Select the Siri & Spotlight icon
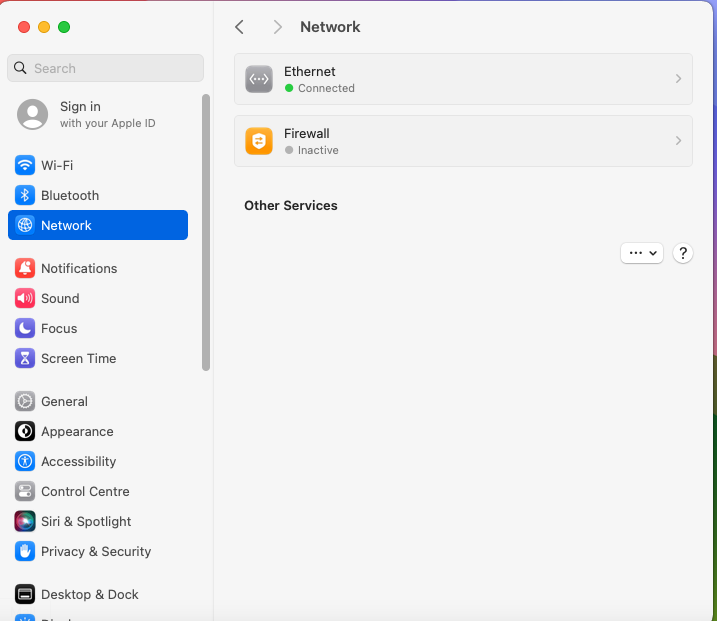Viewport: 717px width, 621px height. 25,521
